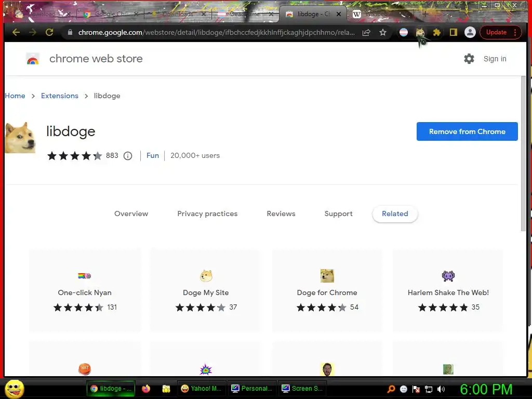This screenshot has height=399, width=532.
Task: Click the orange magnifier tray icon
Action: click(391, 389)
